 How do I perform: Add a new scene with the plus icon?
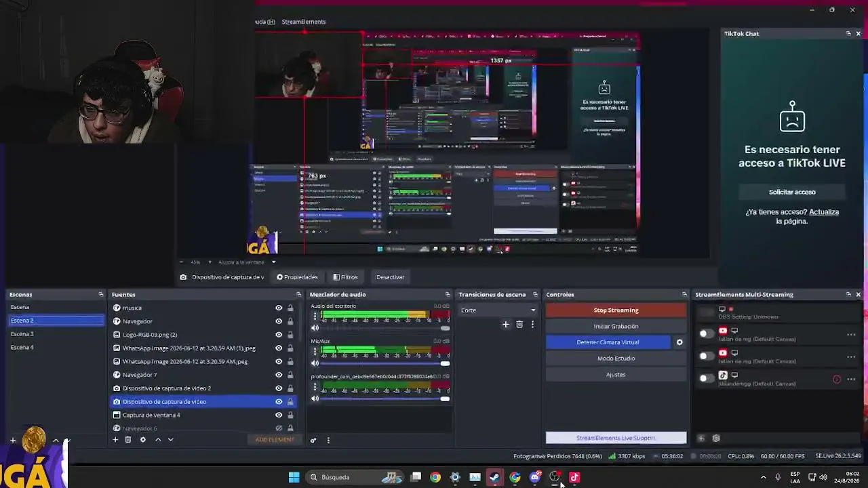[x=12, y=441]
